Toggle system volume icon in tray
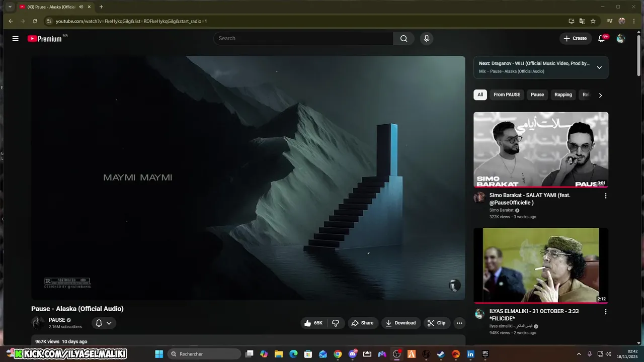Image resolution: width=644 pixels, height=362 pixels. (608, 354)
